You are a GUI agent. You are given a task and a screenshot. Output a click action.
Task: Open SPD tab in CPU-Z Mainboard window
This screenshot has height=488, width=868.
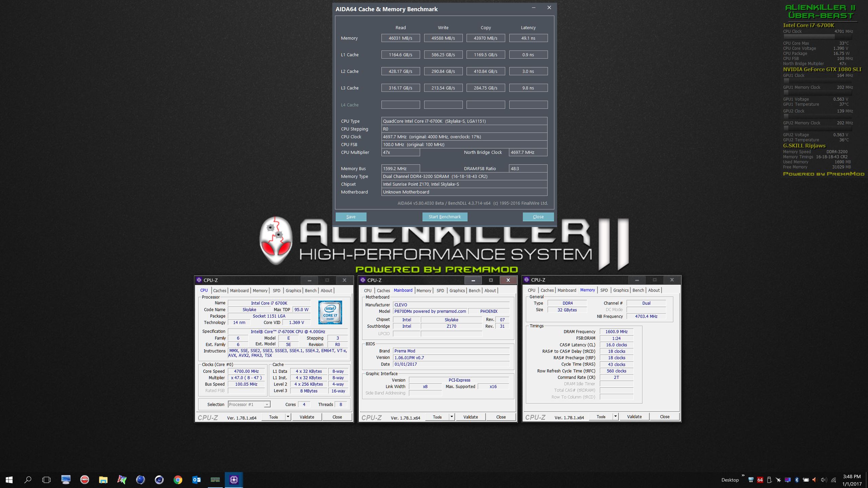point(440,290)
